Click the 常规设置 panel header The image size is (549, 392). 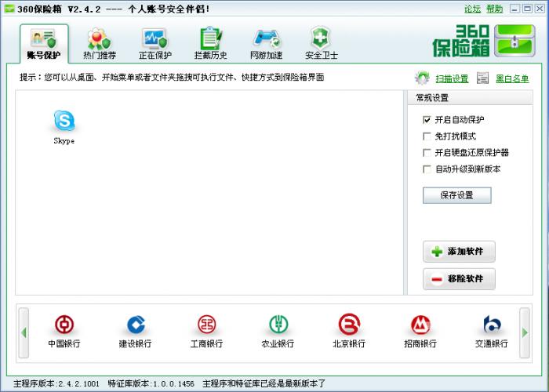[x=471, y=98]
